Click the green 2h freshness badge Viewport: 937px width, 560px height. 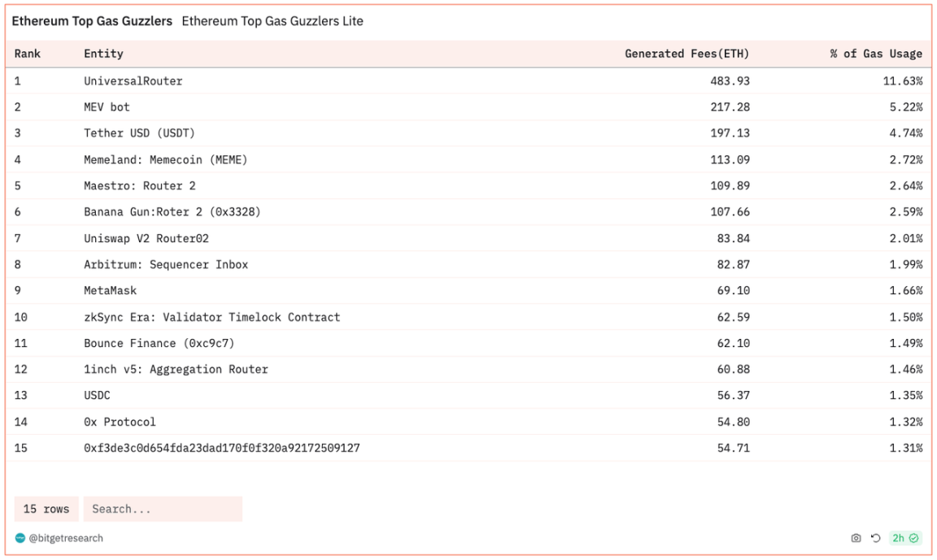click(x=904, y=538)
